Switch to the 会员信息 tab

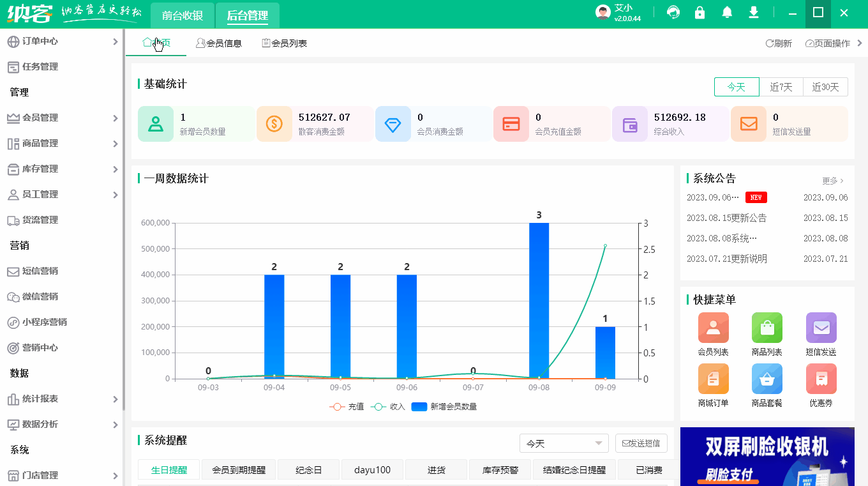click(219, 43)
